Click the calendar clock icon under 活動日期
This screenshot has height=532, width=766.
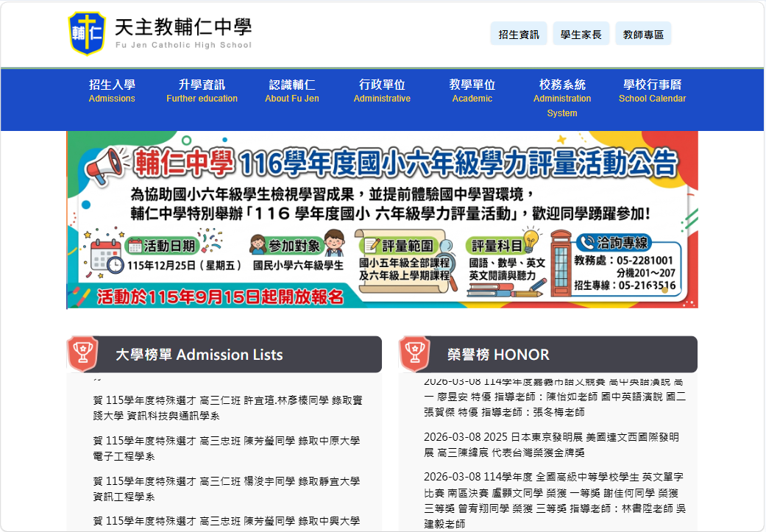pyautogui.click(x=107, y=256)
